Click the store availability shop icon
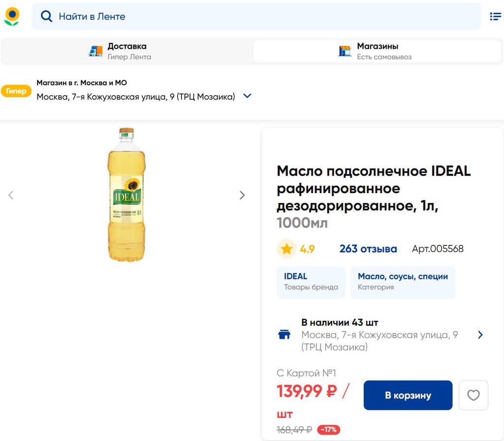The height and width of the screenshot is (441, 504). (x=284, y=335)
